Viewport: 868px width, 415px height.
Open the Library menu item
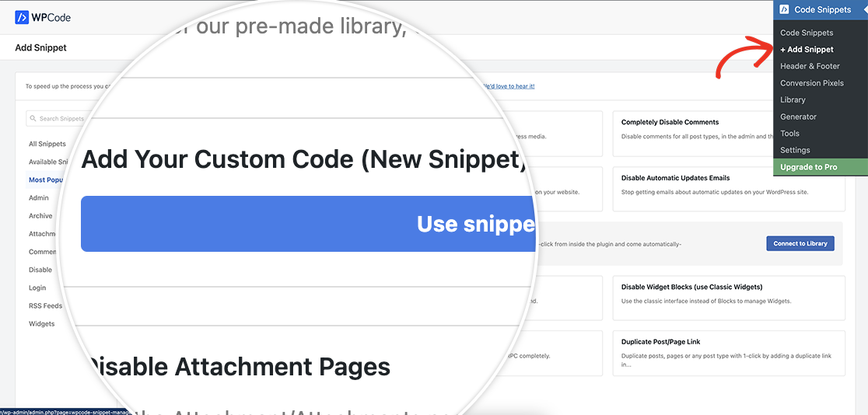tap(793, 99)
